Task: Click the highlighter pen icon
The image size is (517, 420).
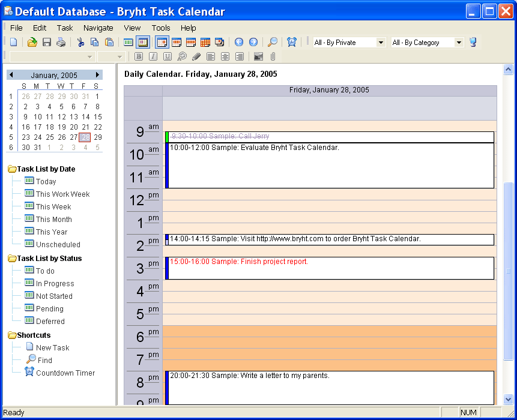Action: [x=196, y=56]
